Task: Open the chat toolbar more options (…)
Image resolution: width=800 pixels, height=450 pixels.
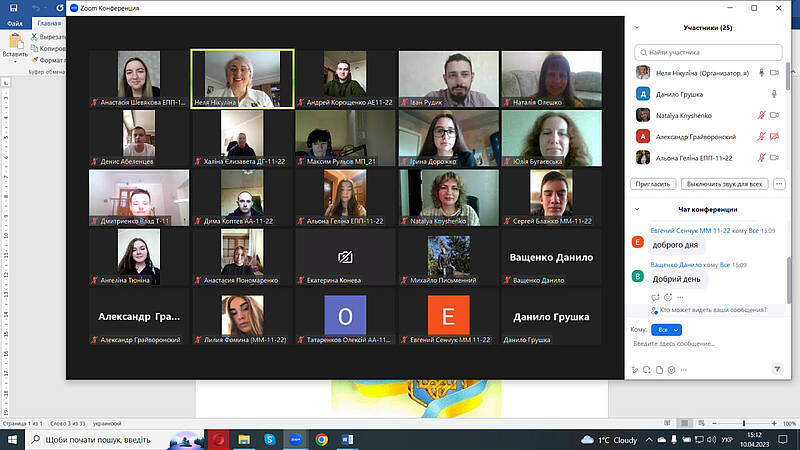Action: (684, 370)
